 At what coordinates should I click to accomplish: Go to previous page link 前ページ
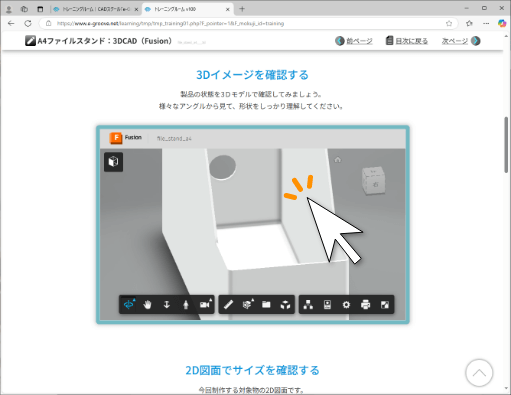click(x=359, y=41)
